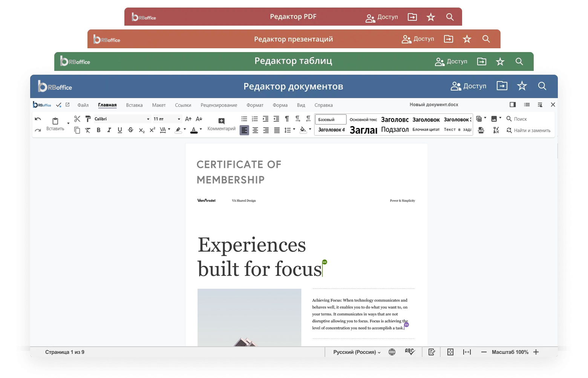Activate the format painter brush
This screenshot has width=588, height=378.
click(x=88, y=119)
